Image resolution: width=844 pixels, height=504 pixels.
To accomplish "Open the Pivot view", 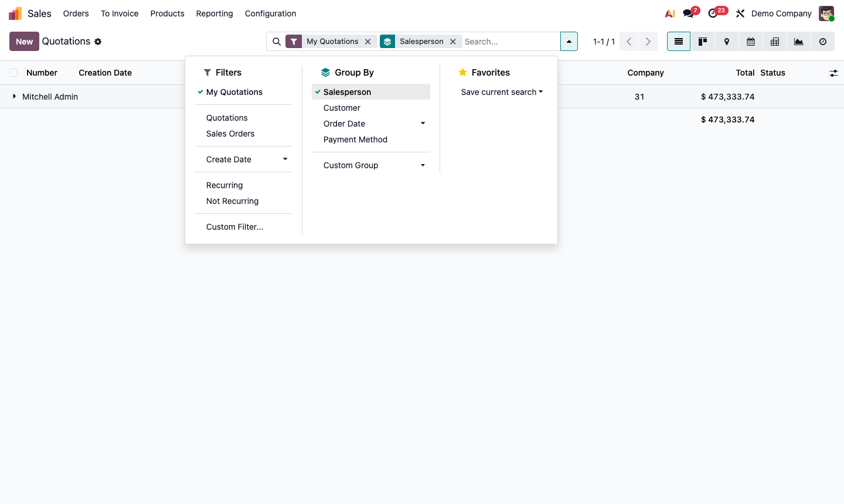I will point(774,41).
